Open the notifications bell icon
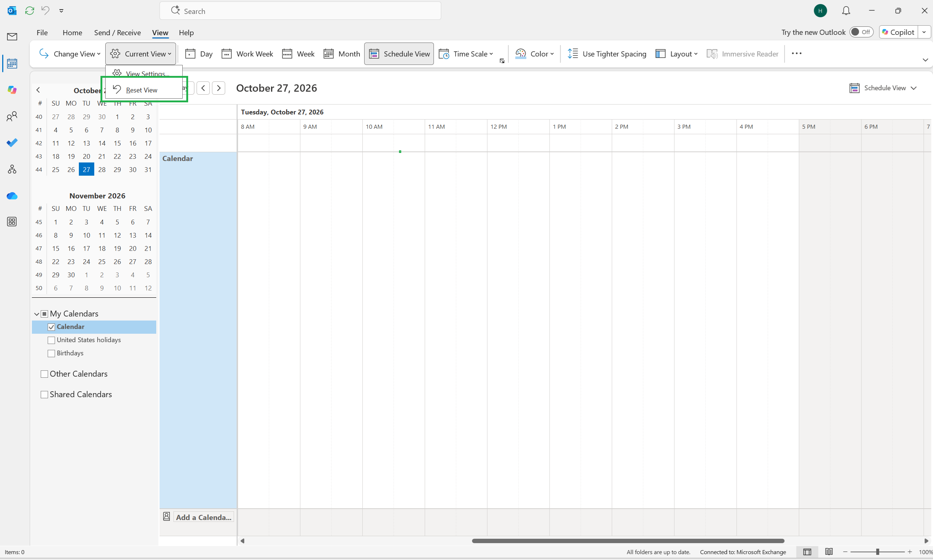The width and height of the screenshot is (933, 560). tap(846, 11)
